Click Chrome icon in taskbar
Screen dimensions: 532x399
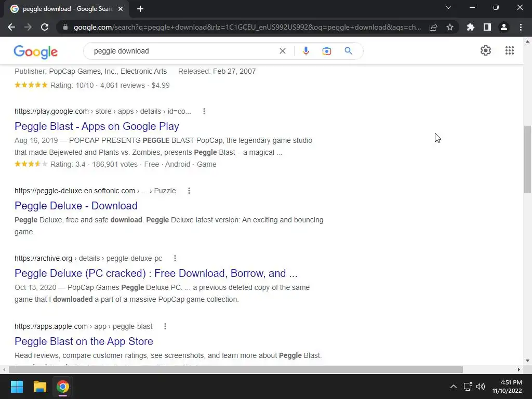(63, 387)
